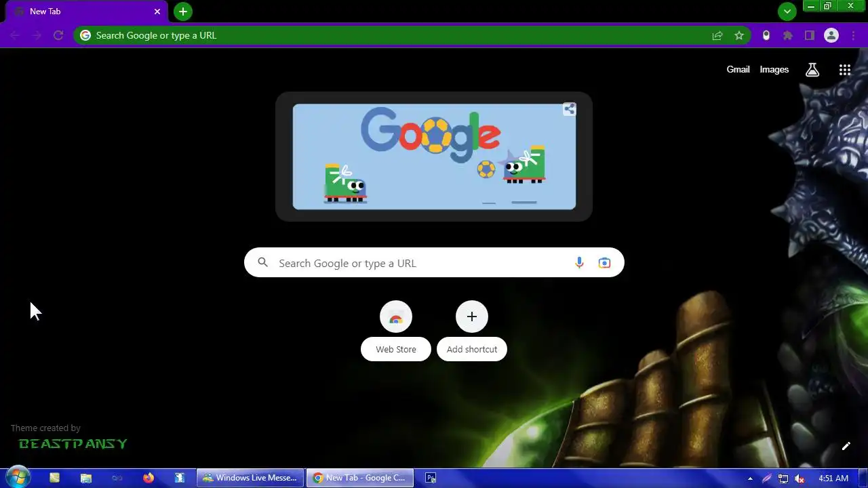This screenshot has width=868, height=488.
Task: Click the pill-shaped toggle extension icon
Action: click(766, 35)
